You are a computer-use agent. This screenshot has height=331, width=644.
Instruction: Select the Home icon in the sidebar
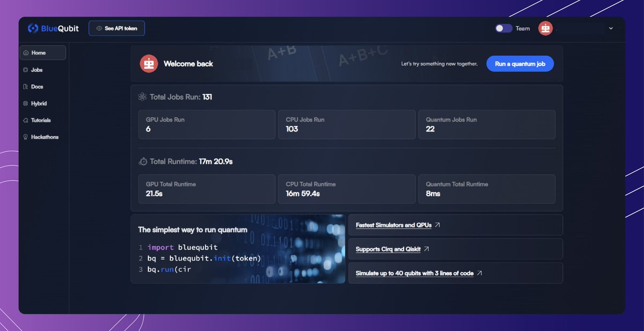click(x=25, y=53)
